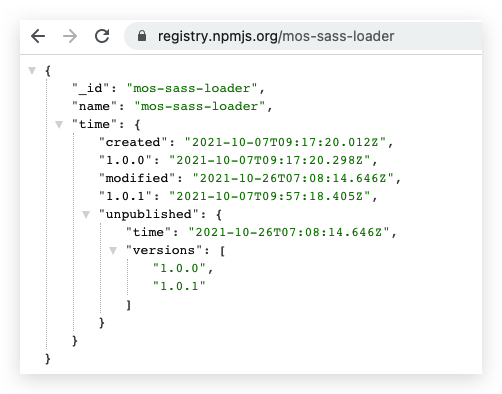This screenshot has height=394, width=502.
Task: Click the timestamp 2021-10-07T09:17:20.298Z
Action: tap(270, 160)
